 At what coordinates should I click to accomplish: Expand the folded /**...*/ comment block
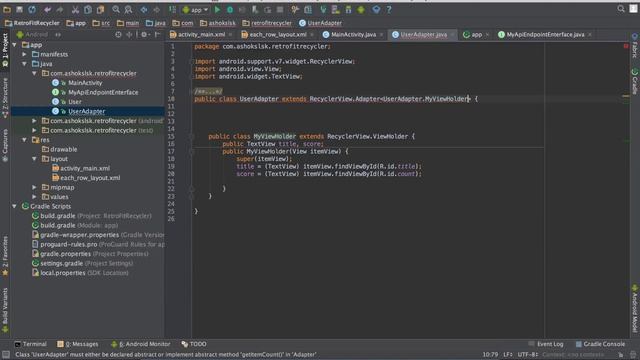208,91
